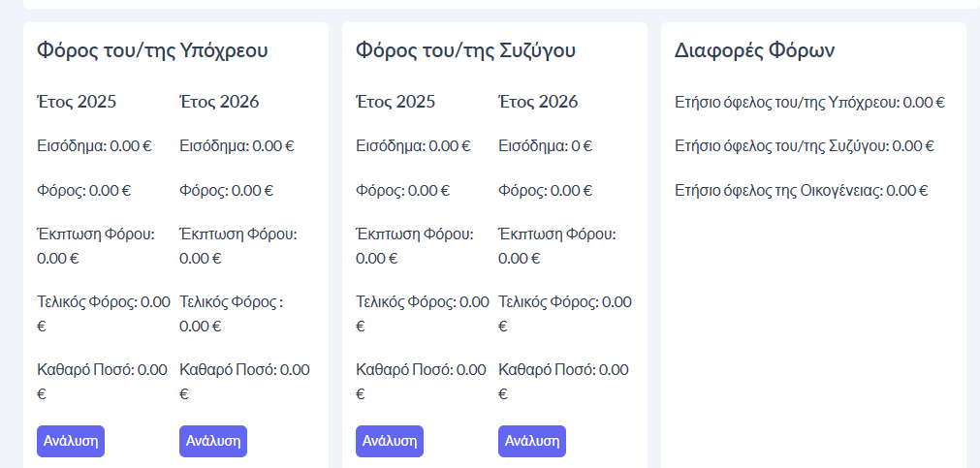Click Ανάλυση under Υπόχρεου Έτος 2026

pos(213,440)
